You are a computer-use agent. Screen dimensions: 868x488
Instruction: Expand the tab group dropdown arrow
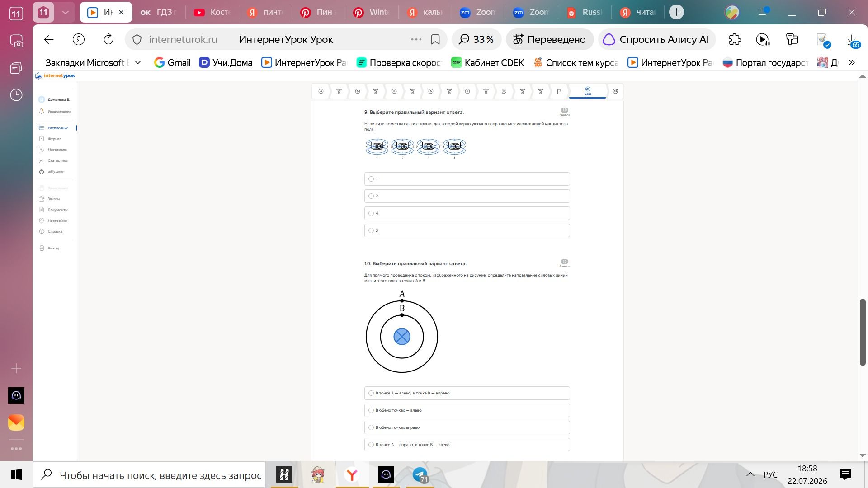[x=65, y=12]
